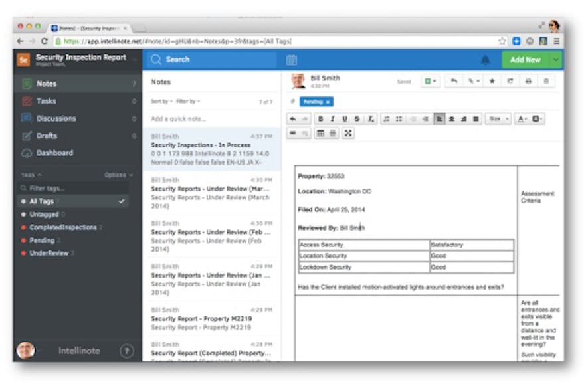Redo the edit in the editor toolbar

305,119
